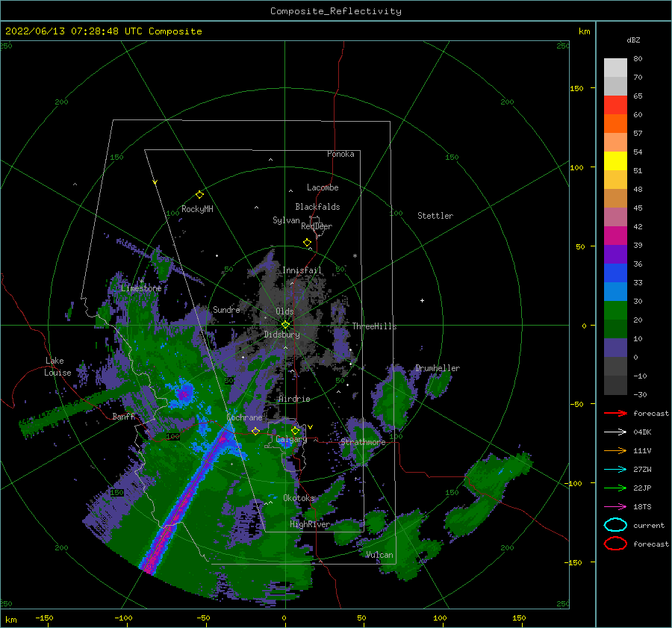Select the blue 33-36 dBZ color swatch

(x=615, y=273)
